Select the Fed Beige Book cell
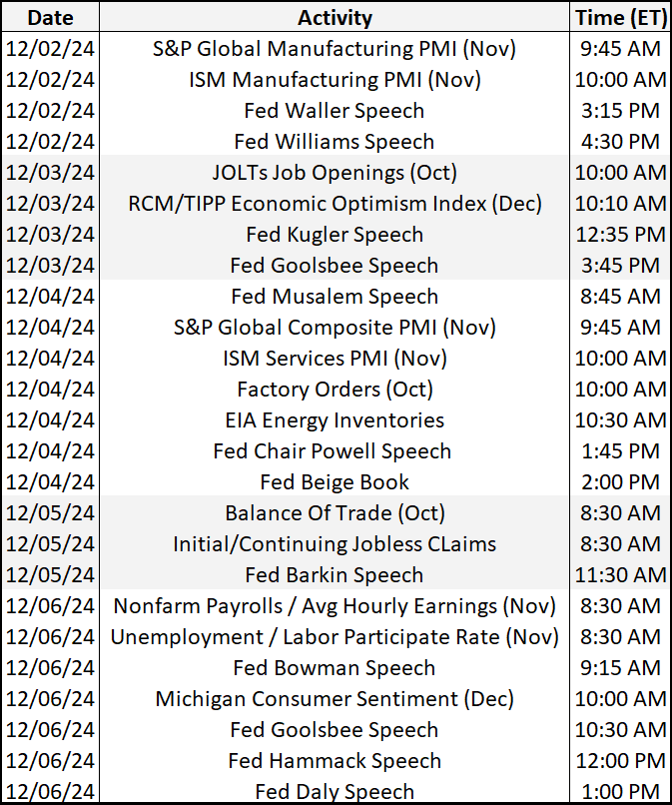Viewport: 672px width, 805px height. tap(335, 482)
